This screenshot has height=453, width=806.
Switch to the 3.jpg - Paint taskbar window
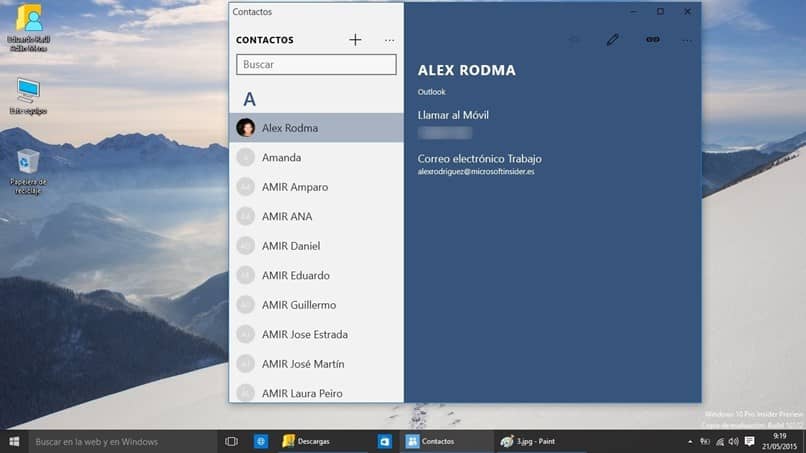pos(540,441)
